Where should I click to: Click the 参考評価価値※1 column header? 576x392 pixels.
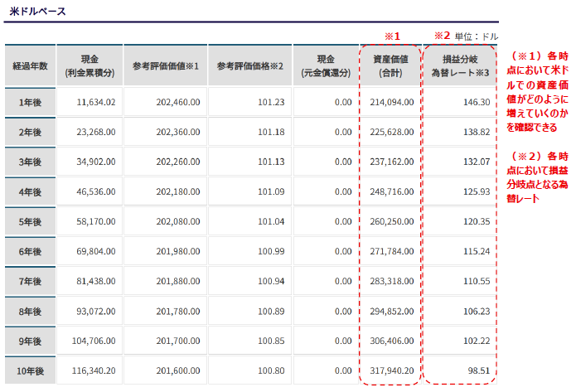(166, 65)
